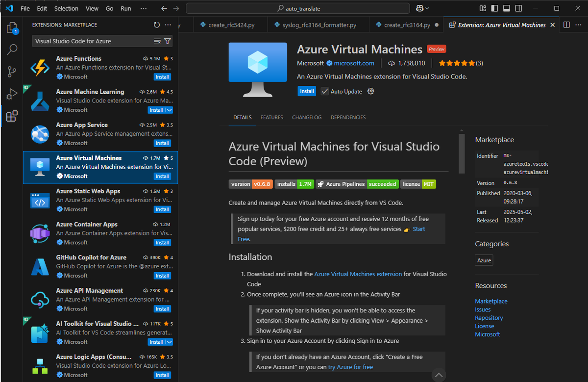Screen dimensions: 588x382
Task: Open the Issues resource link
Action: coord(483,309)
